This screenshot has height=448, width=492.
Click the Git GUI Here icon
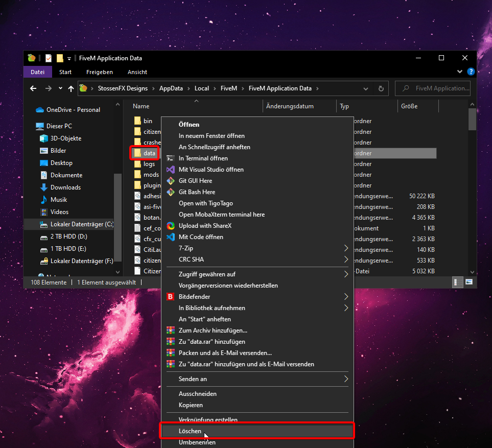tap(171, 181)
